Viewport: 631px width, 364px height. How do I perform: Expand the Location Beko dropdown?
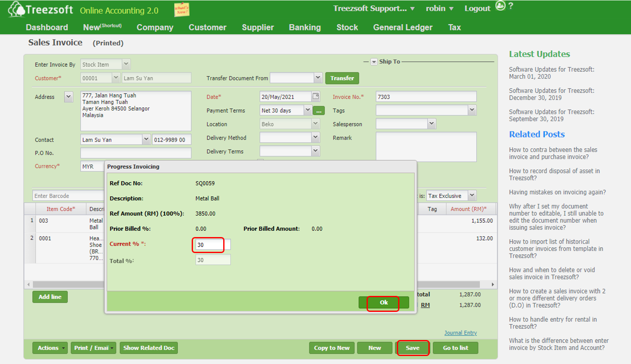tap(315, 124)
